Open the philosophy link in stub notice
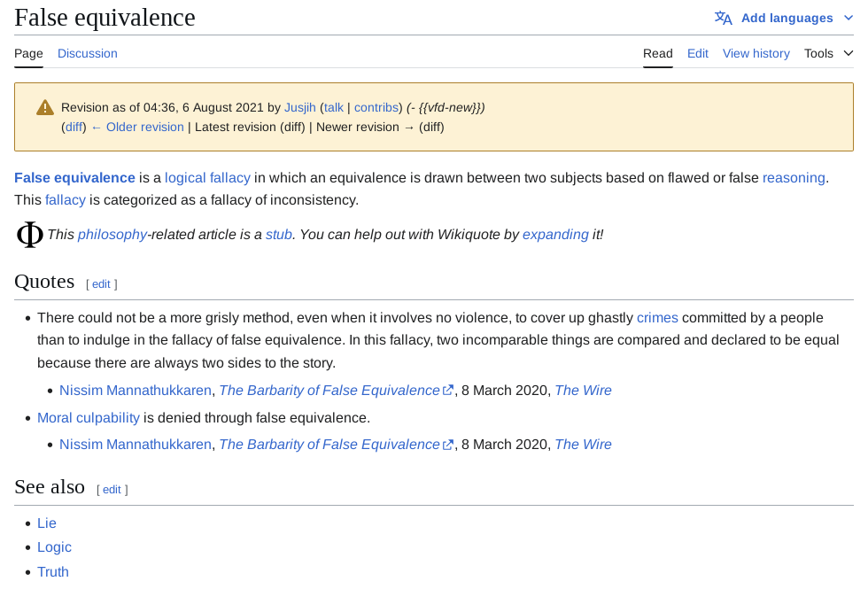Image resolution: width=868 pixels, height=589 pixels. pyautogui.click(x=112, y=235)
